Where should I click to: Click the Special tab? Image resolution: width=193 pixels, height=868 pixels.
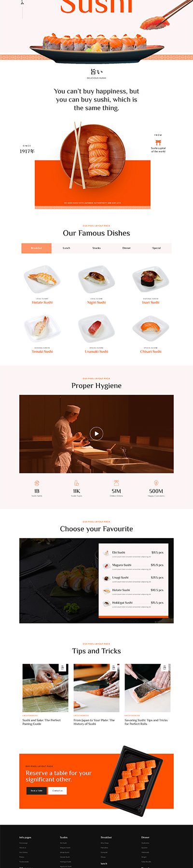pos(156,248)
